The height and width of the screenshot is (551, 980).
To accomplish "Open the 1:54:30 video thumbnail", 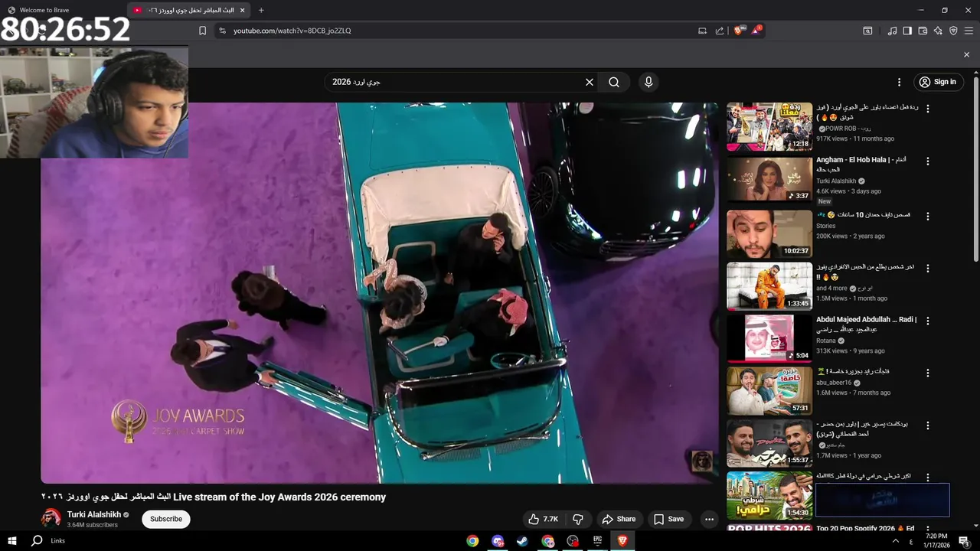I will pyautogui.click(x=769, y=495).
